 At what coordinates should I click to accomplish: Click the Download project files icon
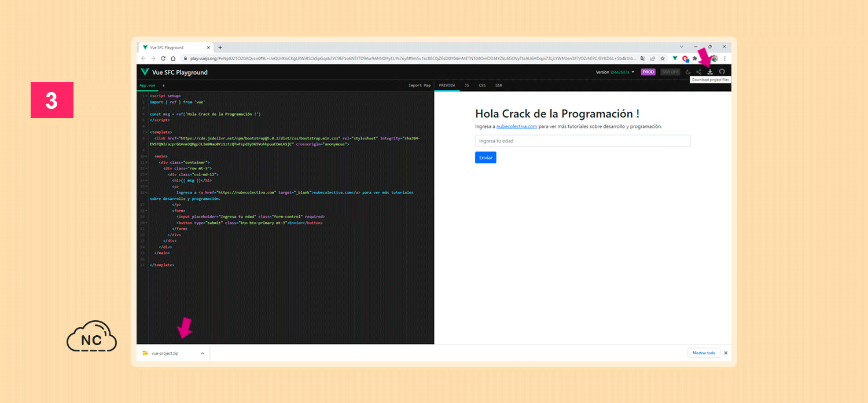pos(710,72)
